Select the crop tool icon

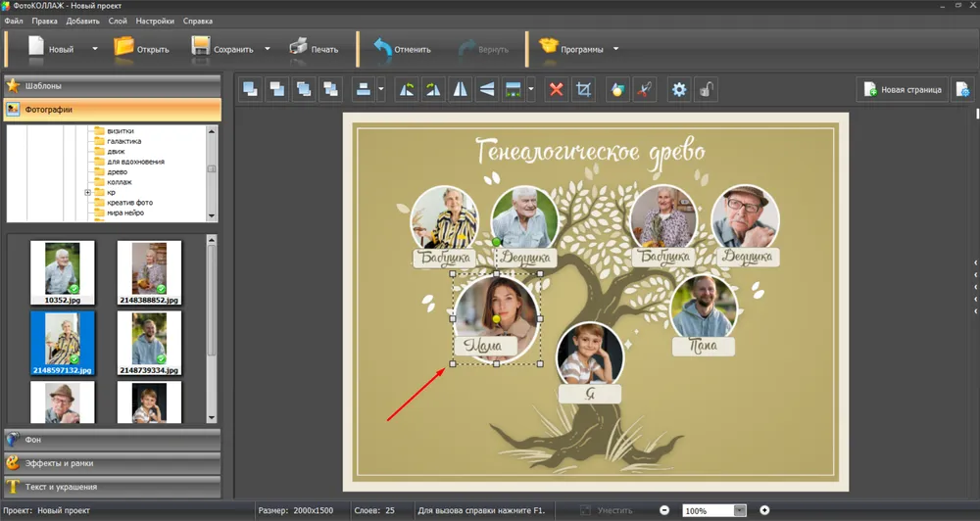pos(584,90)
